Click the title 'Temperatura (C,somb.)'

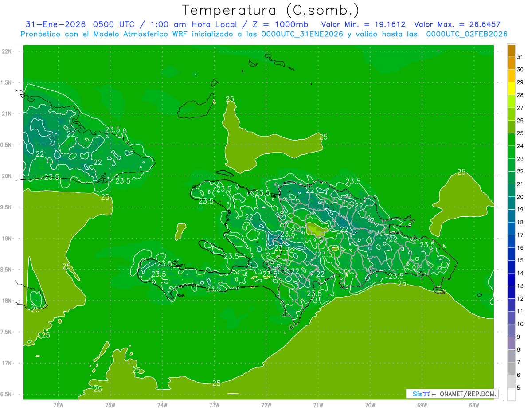(x=271, y=10)
